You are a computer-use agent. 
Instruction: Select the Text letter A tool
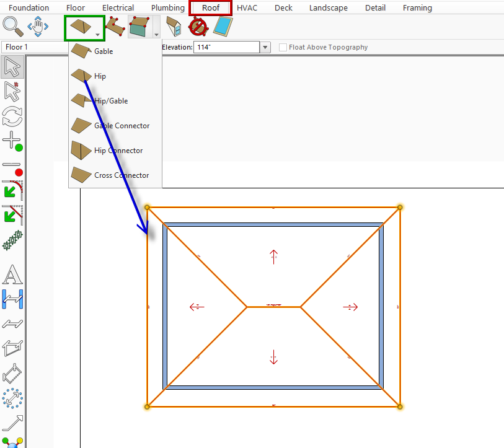[12, 275]
